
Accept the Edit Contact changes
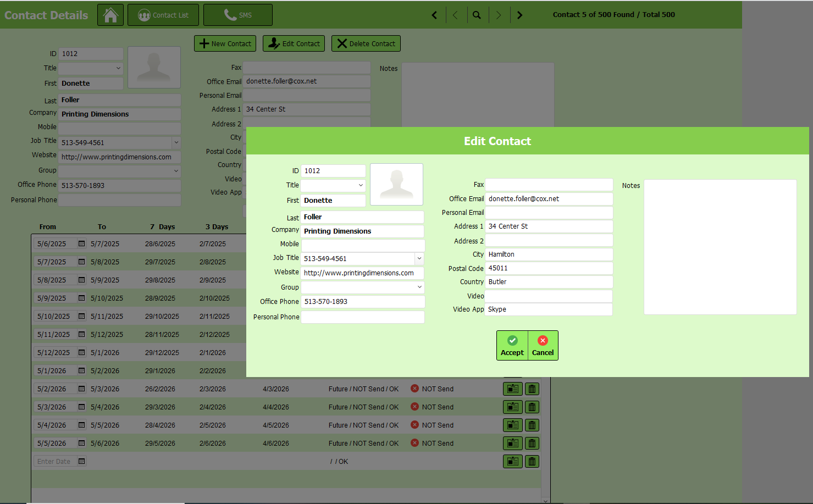(x=512, y=345)
